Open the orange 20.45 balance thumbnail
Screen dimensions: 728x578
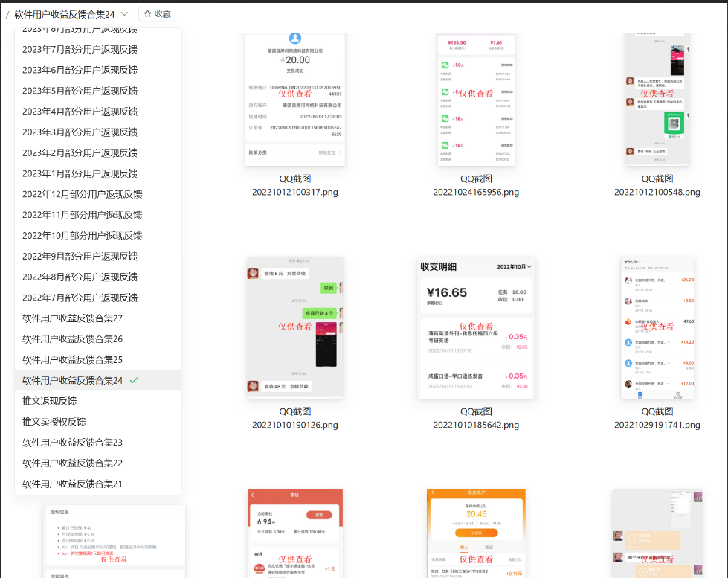[476, 533]
